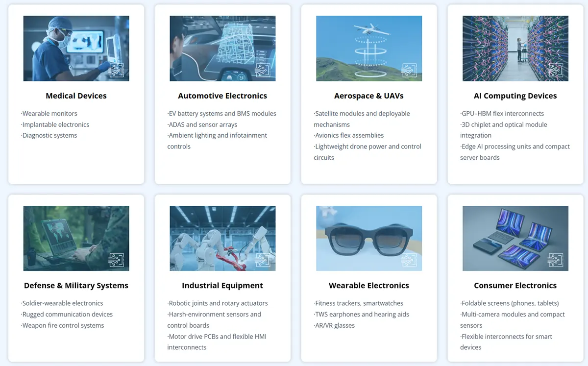The height and width of the screenshot is (366, 588).
Task: Click the circuit logo icon on Industrial robots image
Action: 263,260
